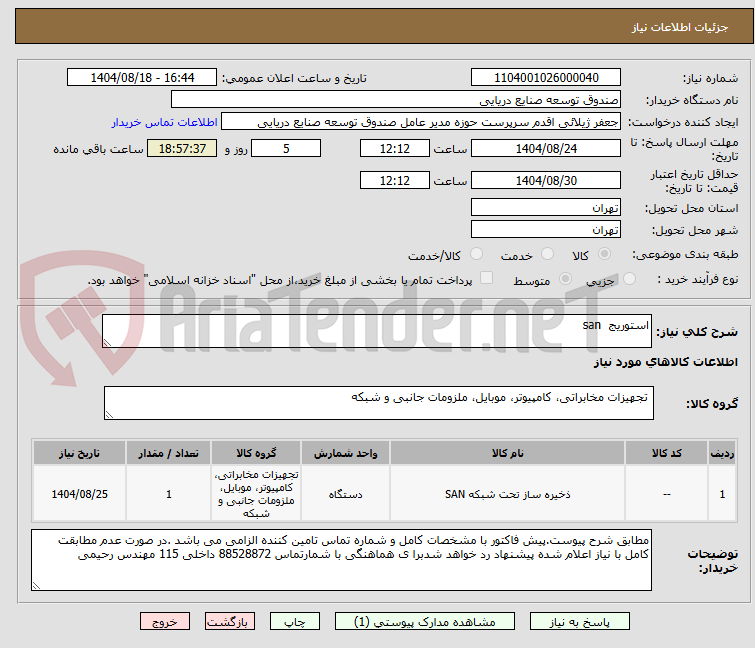Click the goods group text box

pos(379,403)
